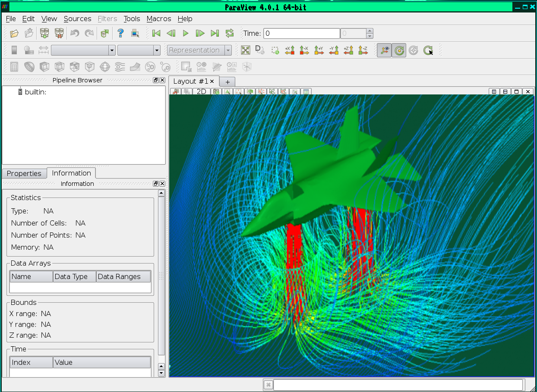Image resolution: width=537 pixels, height=392 pixels.
Task: Toggle animation loop button
Action: 229,33
